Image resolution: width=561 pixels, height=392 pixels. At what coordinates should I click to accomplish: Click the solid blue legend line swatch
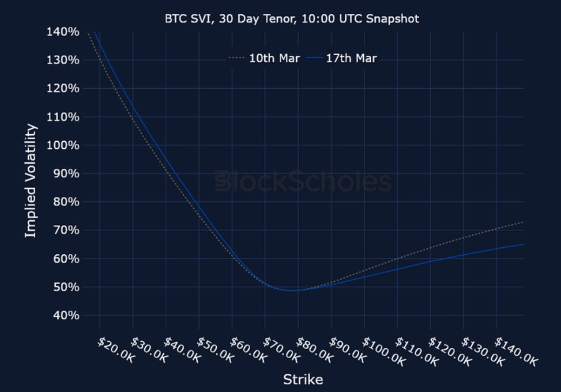314,58
